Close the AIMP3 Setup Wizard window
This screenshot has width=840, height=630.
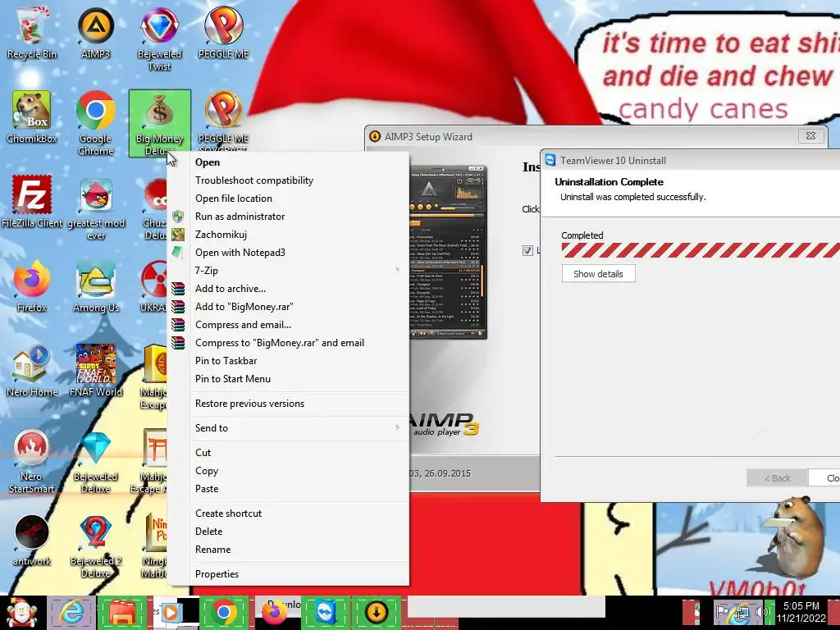(810, 136)
